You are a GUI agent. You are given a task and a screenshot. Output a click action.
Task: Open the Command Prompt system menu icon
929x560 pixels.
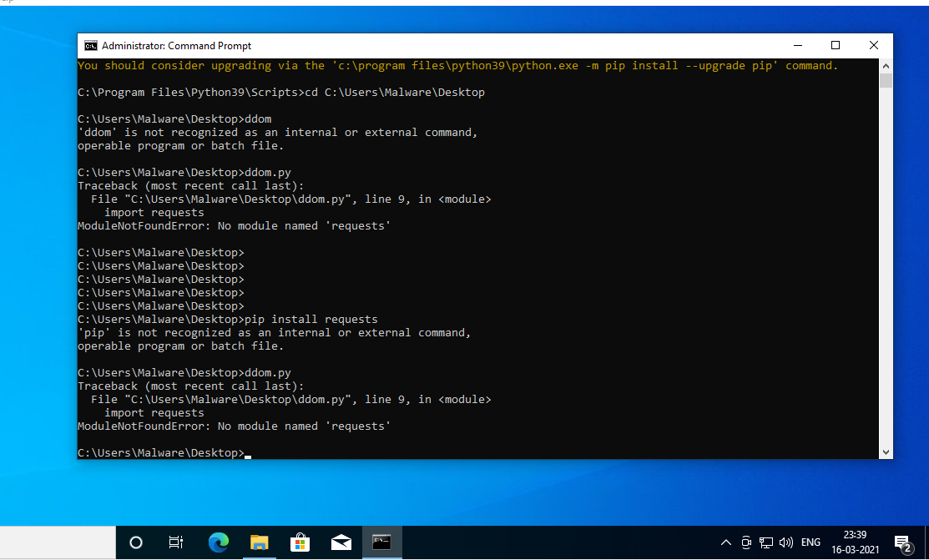pyautogui.click(x=90, y=45)
